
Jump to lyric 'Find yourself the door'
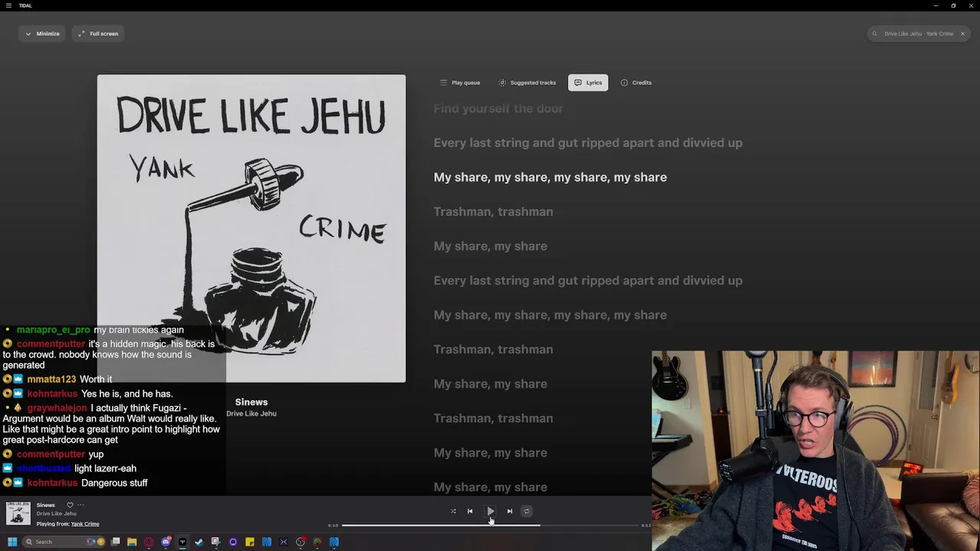[x=498, y=109]
